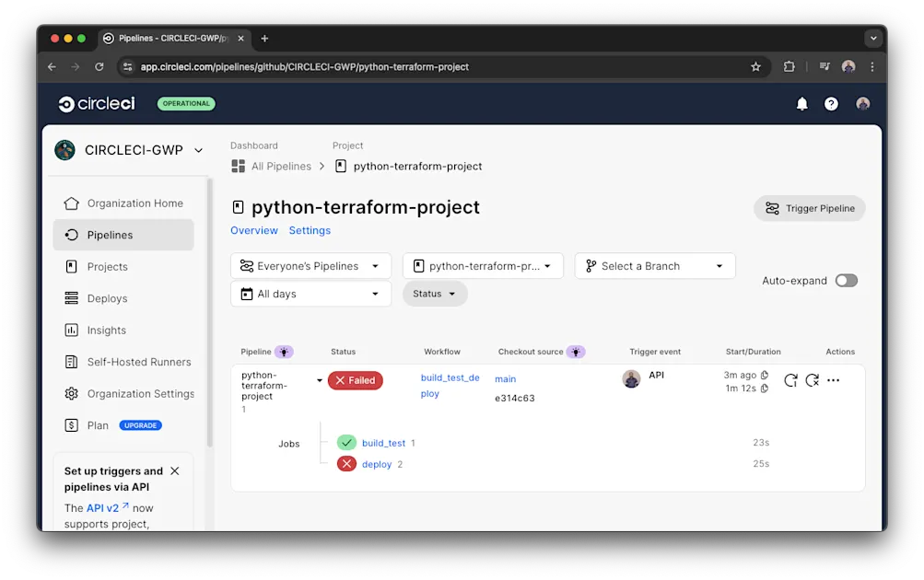The image size is (924, 580).
Task: Rerun the workflow from start
Action: 790,379
